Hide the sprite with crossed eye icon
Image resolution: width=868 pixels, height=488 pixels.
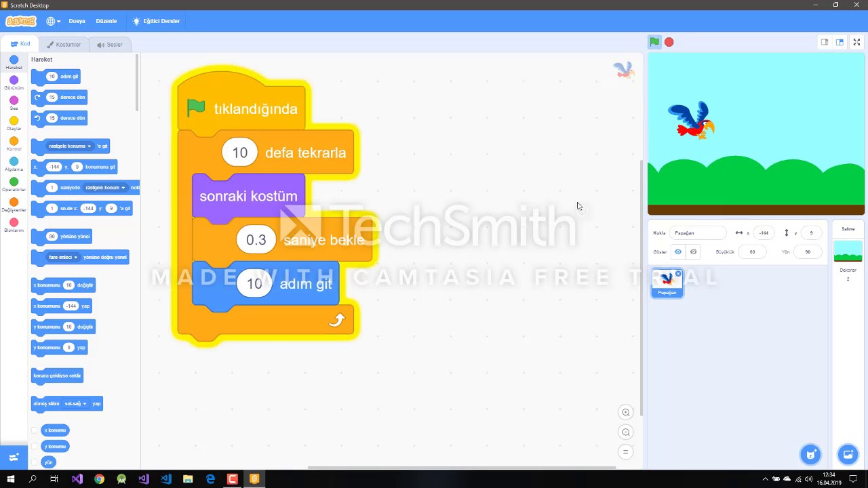pyautogui.click(x=693, y=251)
